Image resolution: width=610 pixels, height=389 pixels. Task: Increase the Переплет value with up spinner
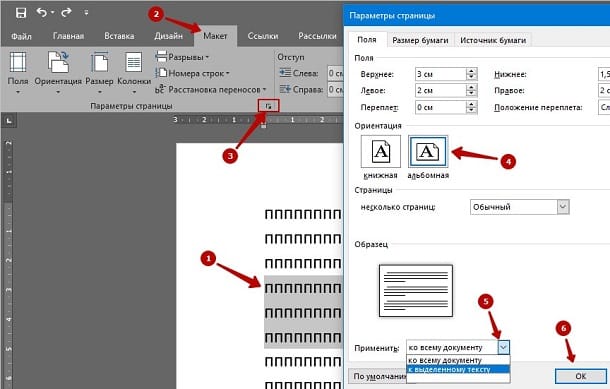[472, 104]
